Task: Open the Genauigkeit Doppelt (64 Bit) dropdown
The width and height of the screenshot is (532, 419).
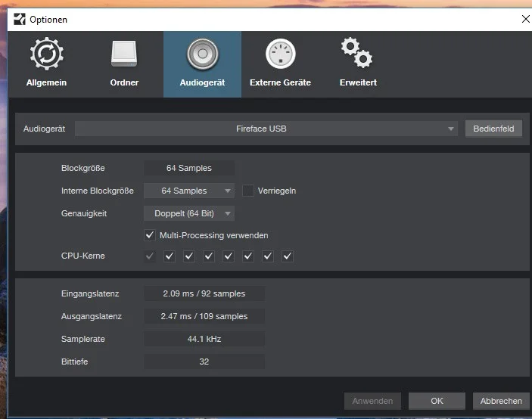Action: click(x=189, y=213)
